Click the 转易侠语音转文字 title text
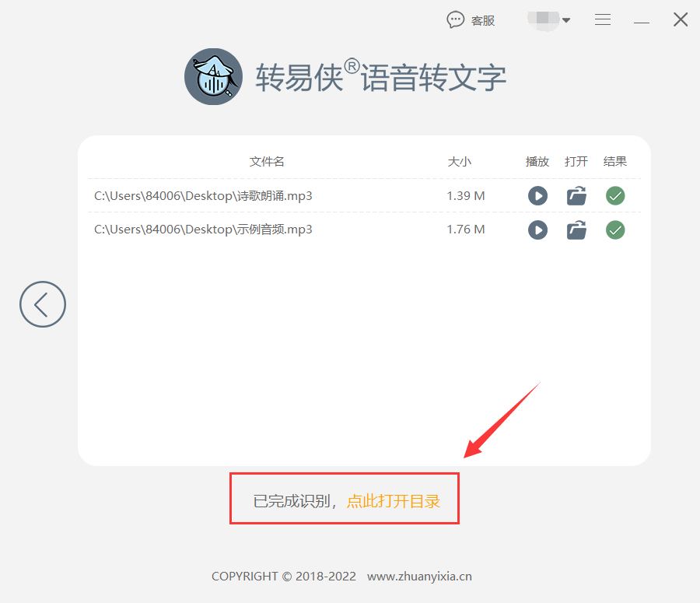Viewport: 700px width, 603px height. [x=381, y=77]
